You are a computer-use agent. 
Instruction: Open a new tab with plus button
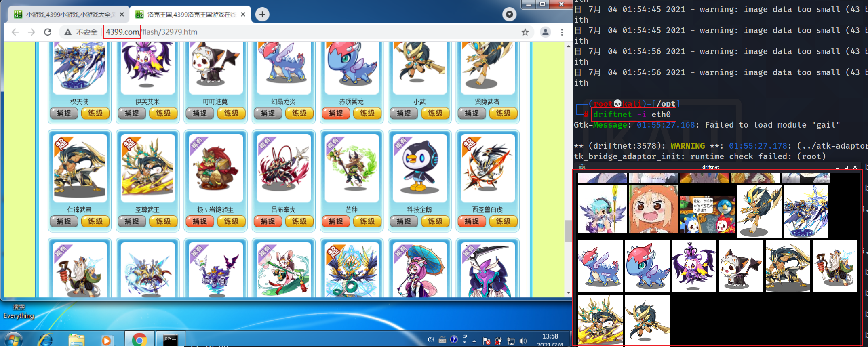pos(262,15)
